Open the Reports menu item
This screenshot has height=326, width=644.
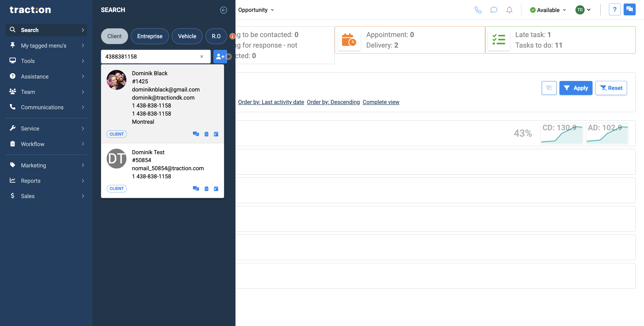[x=30, y=181]
